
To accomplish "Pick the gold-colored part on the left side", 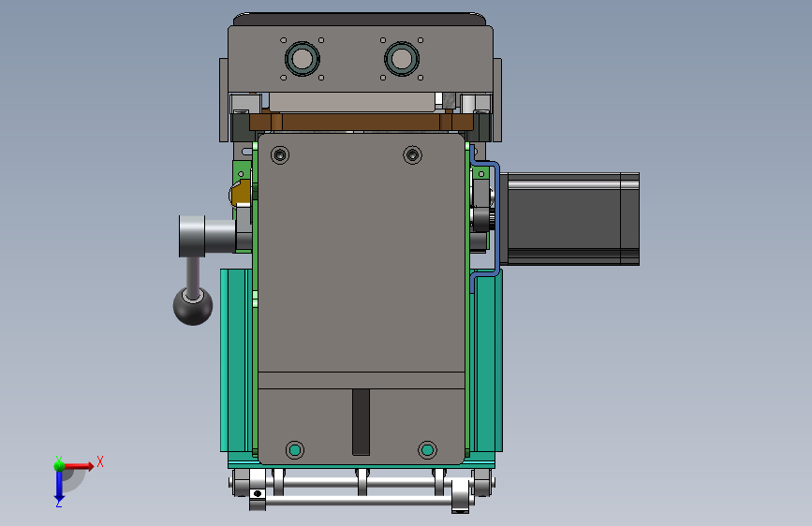I will pos(241,194).
